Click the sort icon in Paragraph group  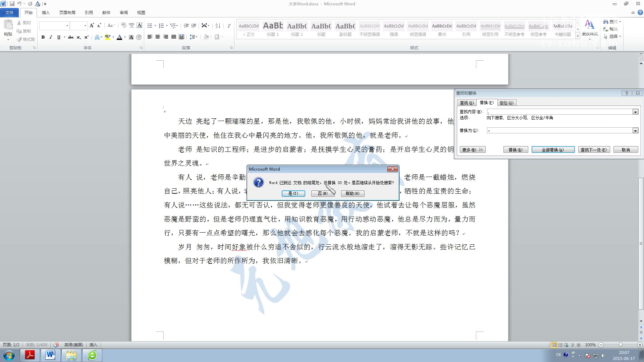point(217,25)
